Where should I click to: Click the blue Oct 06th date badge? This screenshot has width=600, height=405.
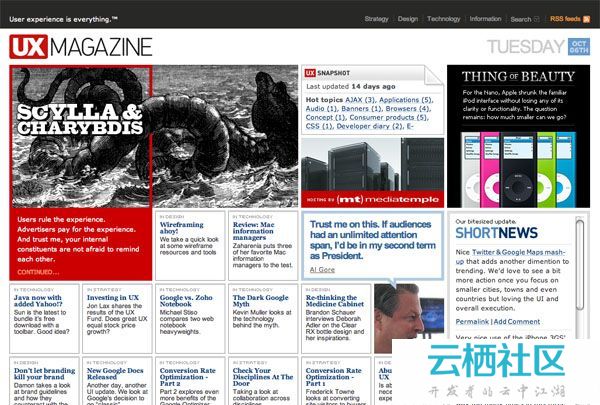click(579, 48)
